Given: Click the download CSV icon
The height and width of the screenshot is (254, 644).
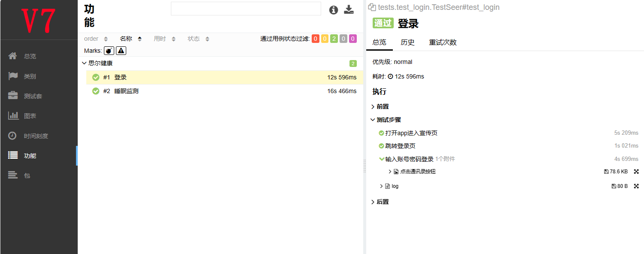Looking at the screenshot, I should click(x=349, y=10).
